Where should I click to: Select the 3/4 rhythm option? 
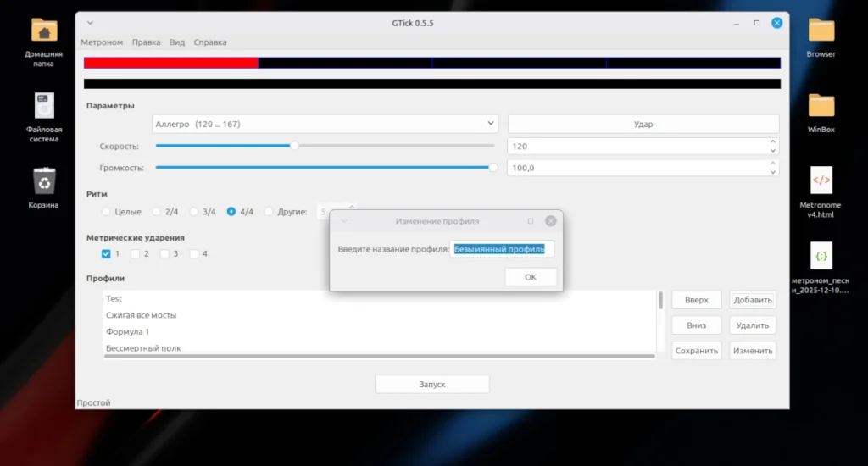pyautogui.click(x=194, y=212)
